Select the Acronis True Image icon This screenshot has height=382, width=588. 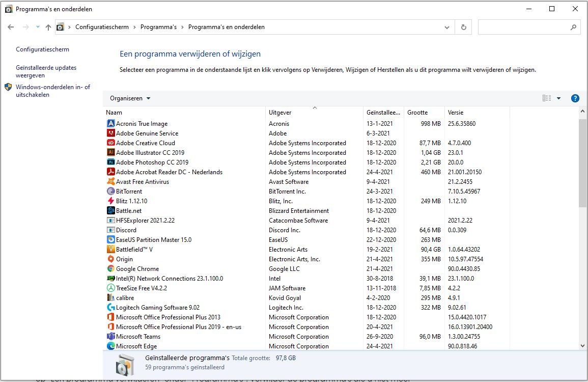click(111, 123)
